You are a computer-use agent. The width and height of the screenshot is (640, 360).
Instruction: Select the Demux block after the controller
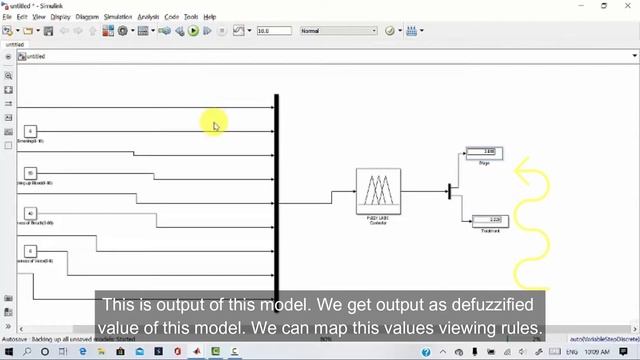tap(449, 191)
